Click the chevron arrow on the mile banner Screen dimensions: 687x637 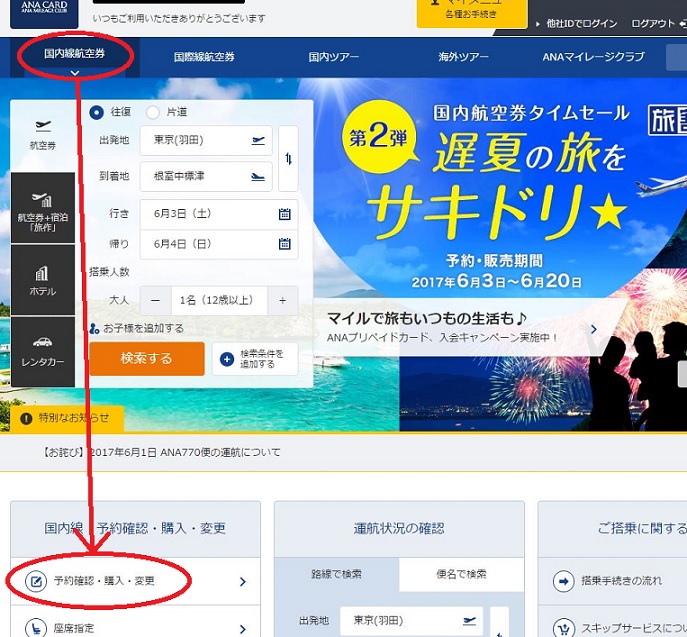pos(594,329)
